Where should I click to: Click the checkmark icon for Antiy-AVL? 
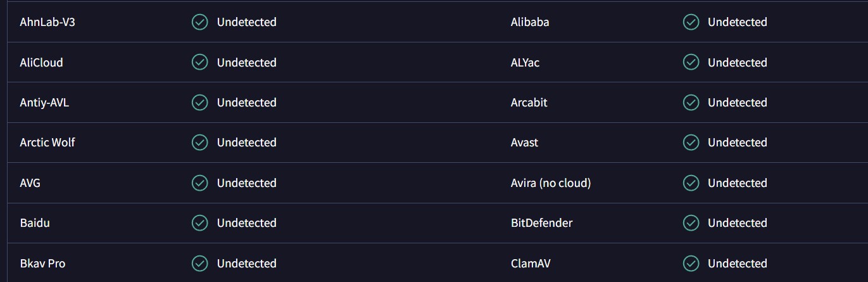tap(200, 102)
